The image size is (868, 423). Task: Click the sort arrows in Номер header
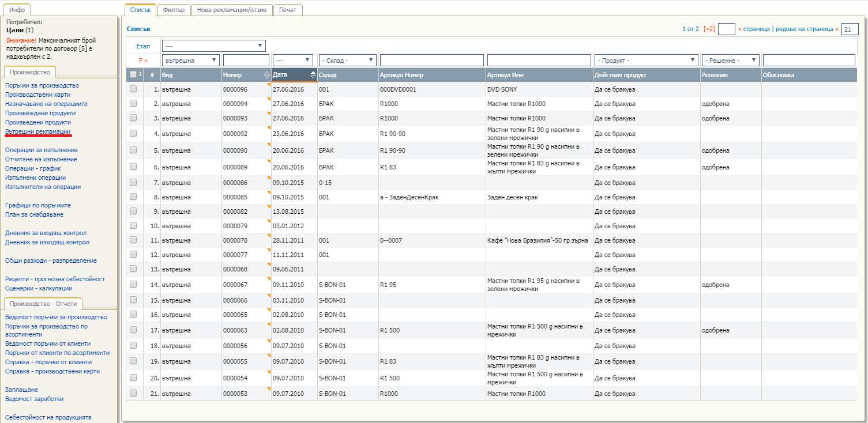[x=266, y=75]
